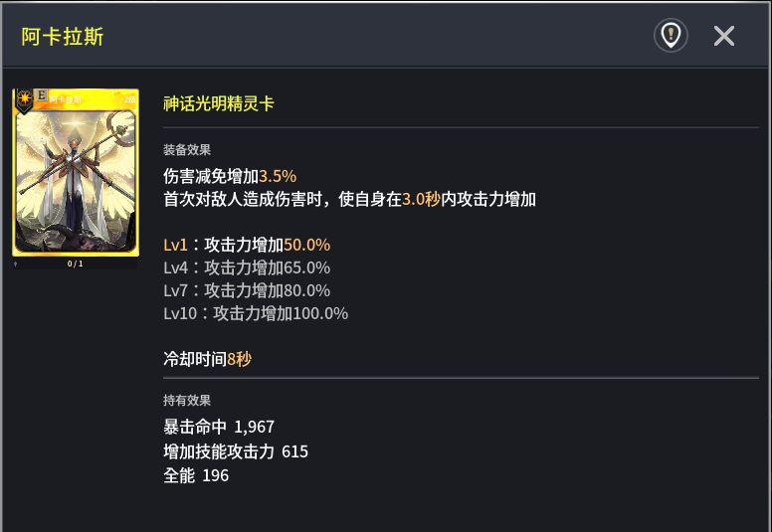Click the 冷却时间8秒 cooldown text

pos(207,359)
